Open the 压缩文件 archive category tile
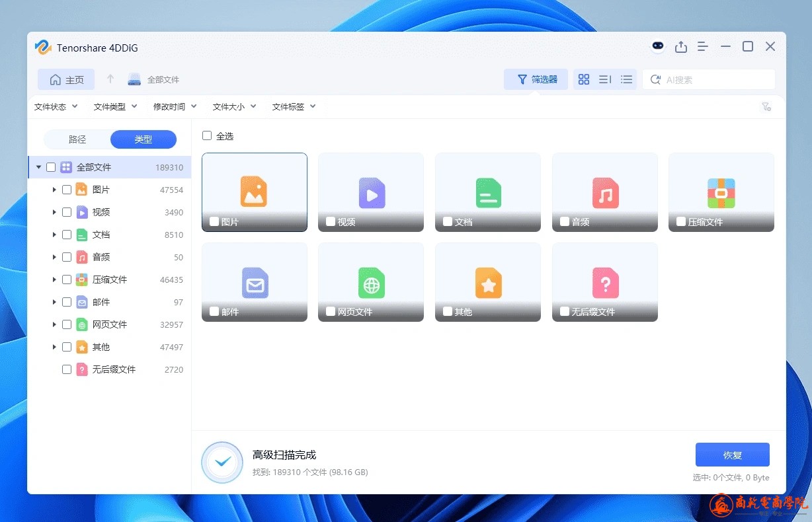Screen dimensions: 812x522 [x=721, y=192]
